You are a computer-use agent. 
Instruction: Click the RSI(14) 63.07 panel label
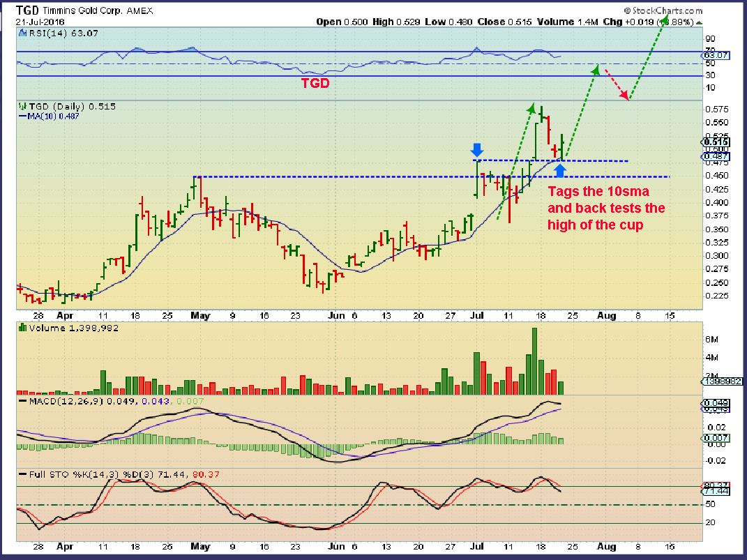point(63,33)
